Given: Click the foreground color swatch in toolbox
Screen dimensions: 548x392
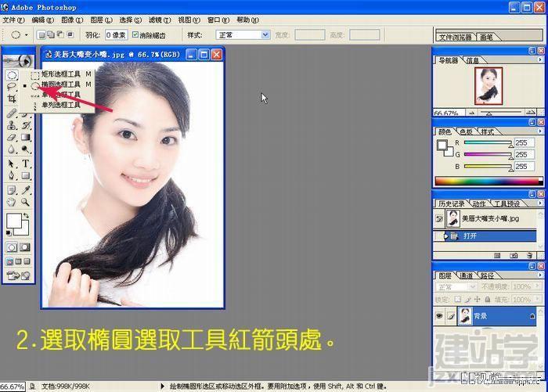Looking at the screenshot, I should pyautogui.click(x=14, y=221).
